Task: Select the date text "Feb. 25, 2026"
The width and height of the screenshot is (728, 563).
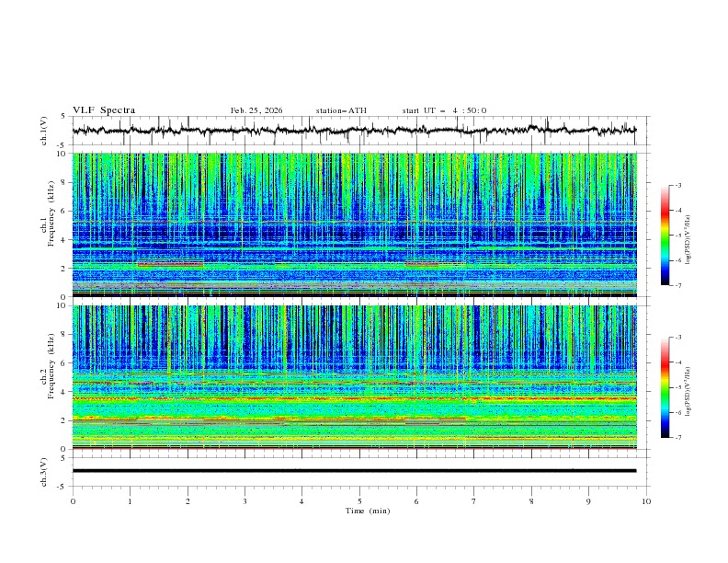Action: tap(256, 110)
